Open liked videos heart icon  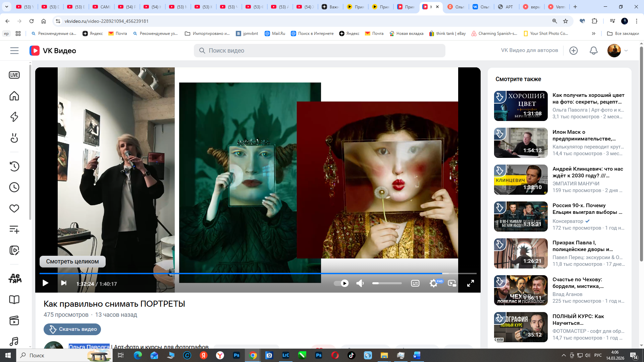click(x=14, y=208)
